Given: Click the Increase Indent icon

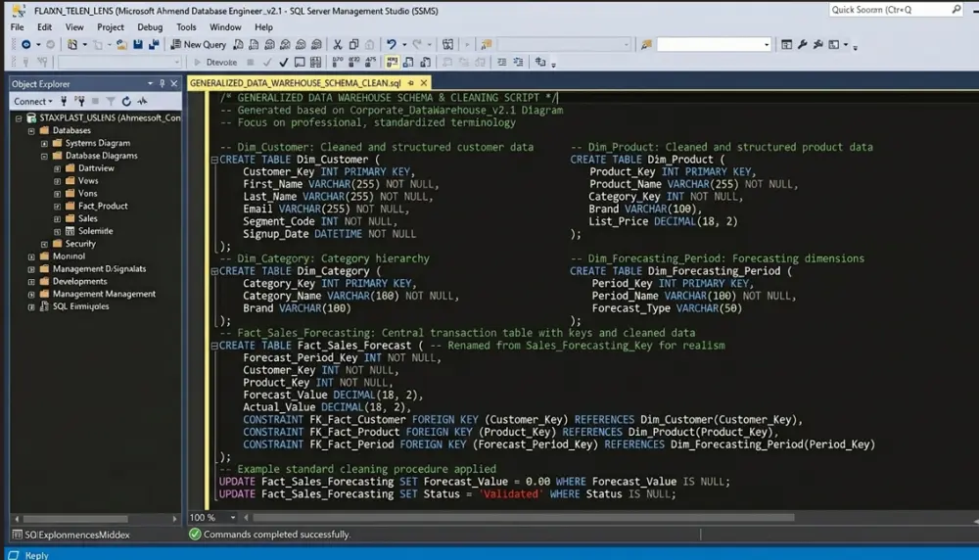Looking at the screenshot, I should point(518,62).
